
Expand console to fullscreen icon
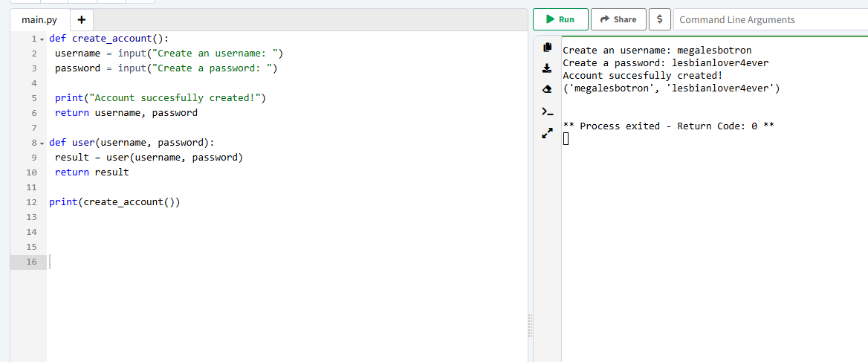(x=548, y=133)
